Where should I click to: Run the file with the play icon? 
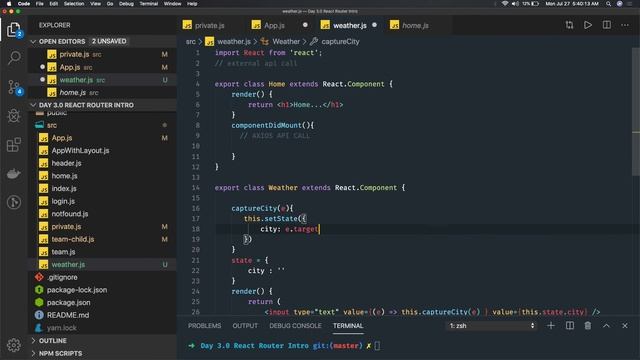[588, 25]
